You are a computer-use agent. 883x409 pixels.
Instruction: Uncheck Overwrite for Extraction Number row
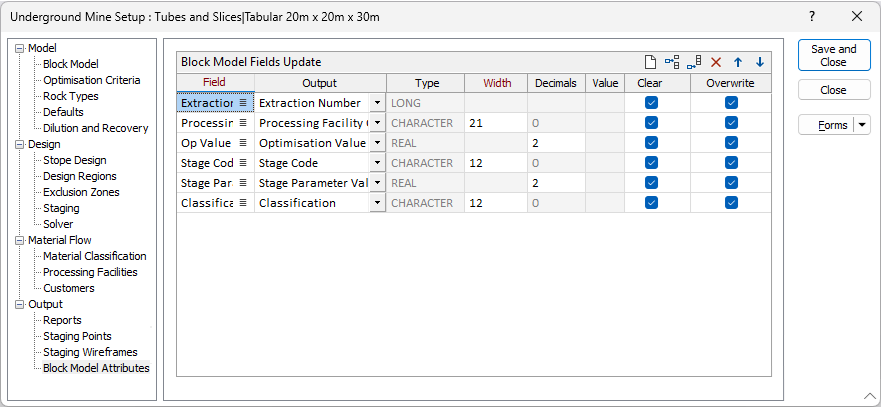732,103
